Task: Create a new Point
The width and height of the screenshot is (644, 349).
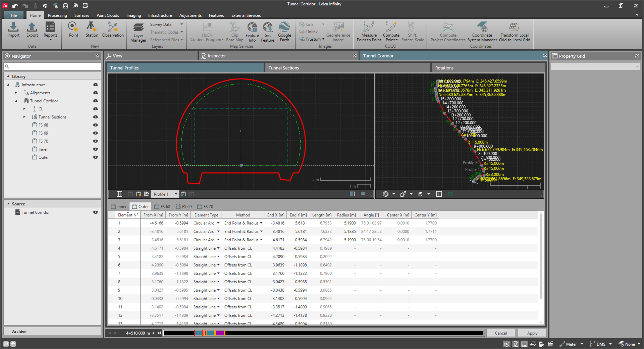Action: coord(74,30)
